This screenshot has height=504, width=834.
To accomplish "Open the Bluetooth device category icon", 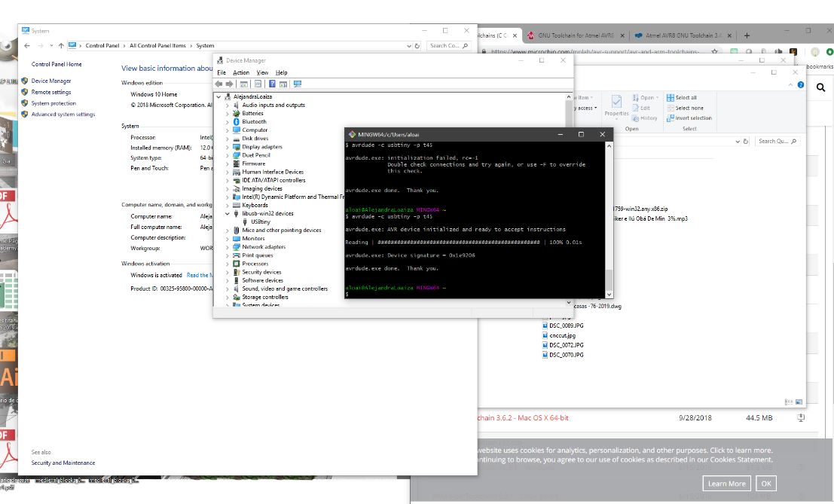I will [x=236, y=122].
